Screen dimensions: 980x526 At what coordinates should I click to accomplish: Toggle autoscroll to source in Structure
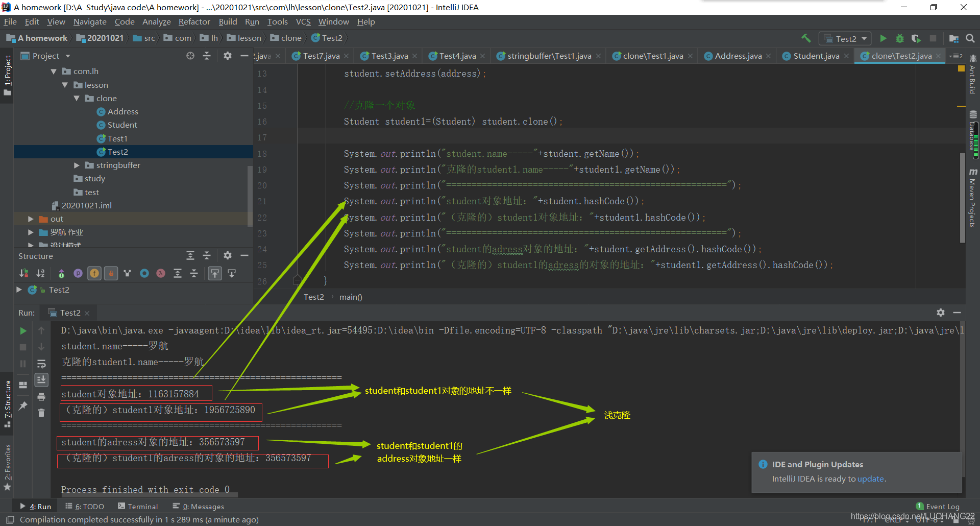(x=215, y=273)
